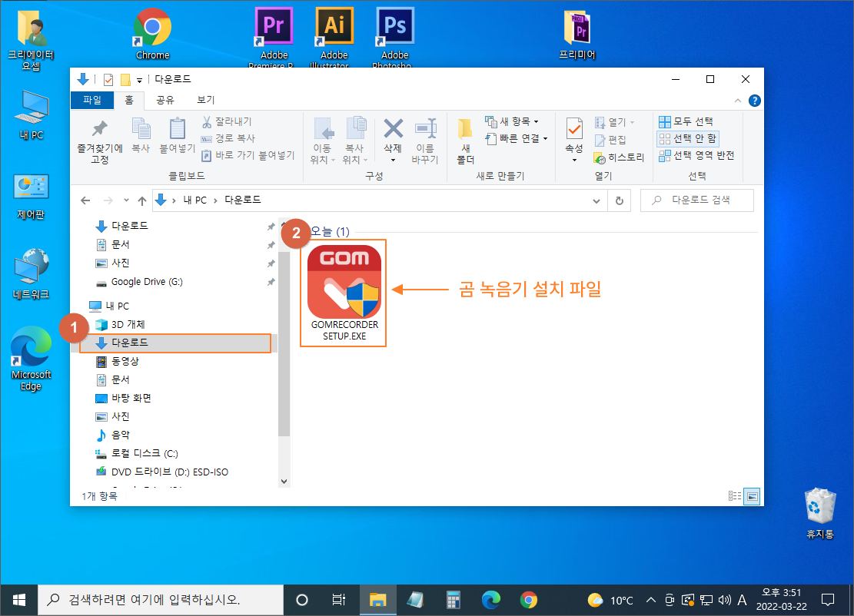
Task: Click 편집 in ribbon open group
Action: (x=610, y=141)
